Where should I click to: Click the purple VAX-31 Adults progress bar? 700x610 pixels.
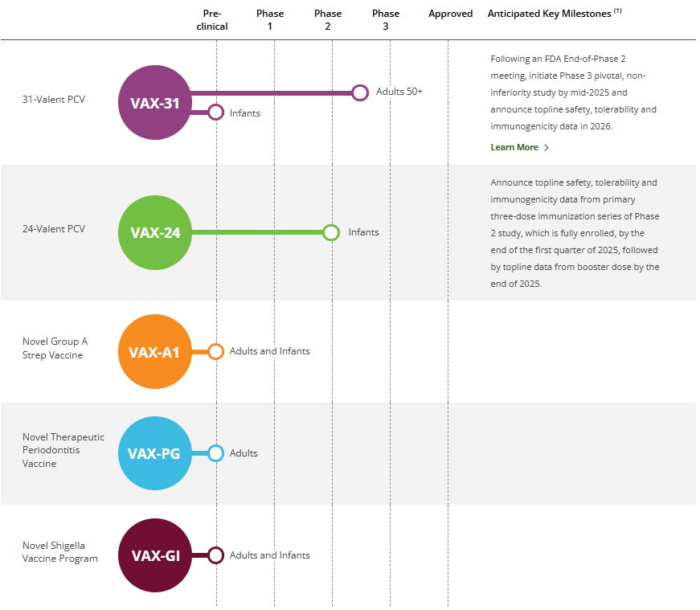coord(272,93)
